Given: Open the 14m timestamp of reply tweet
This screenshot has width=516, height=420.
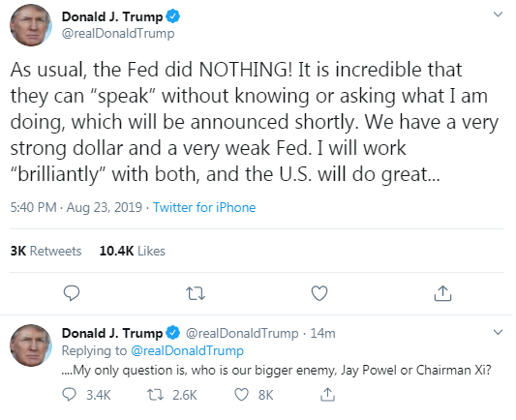Looking at the screenshot, I should coord(322,333).
